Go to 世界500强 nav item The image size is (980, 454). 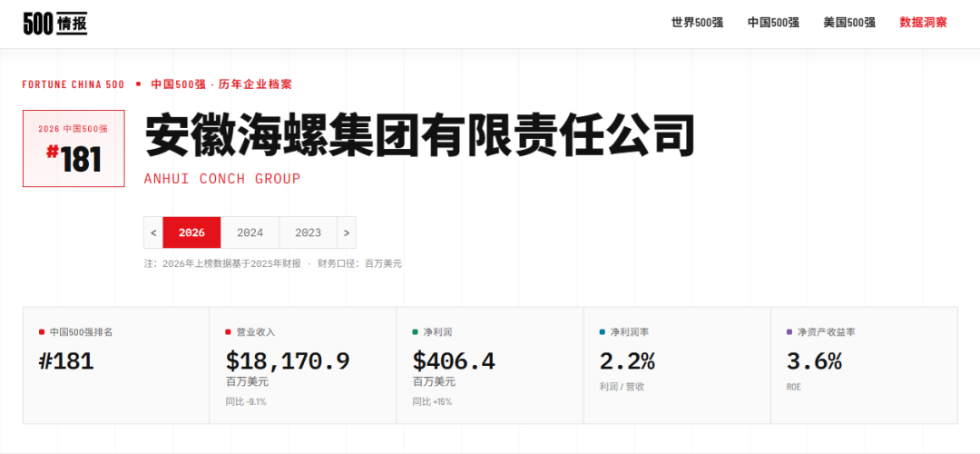coord(698,23)
